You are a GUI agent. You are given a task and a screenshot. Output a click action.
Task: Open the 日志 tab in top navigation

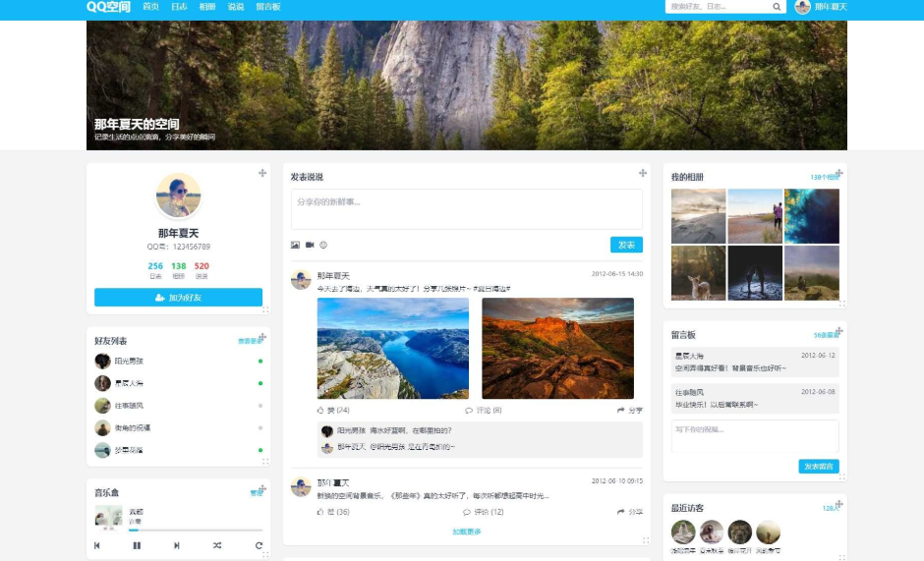point(179,7)
